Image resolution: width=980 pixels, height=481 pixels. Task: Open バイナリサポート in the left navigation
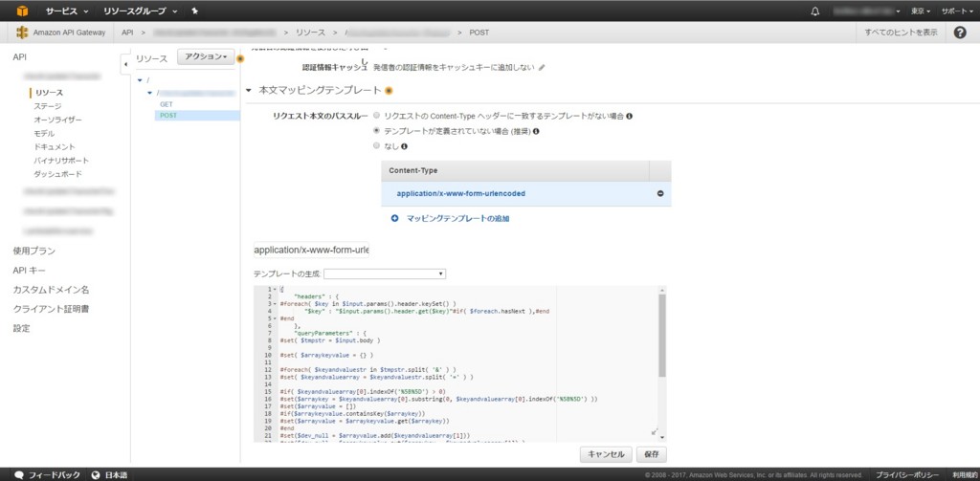click(x=61, y=161)
